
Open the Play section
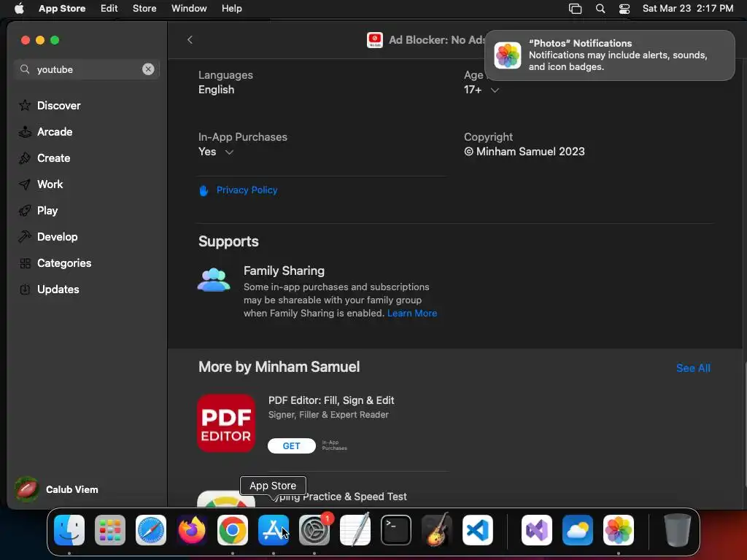47,211
